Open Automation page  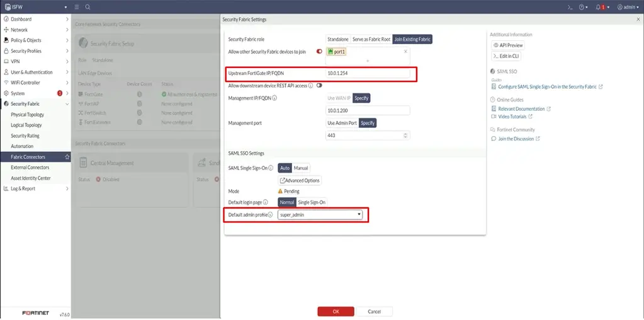pyautogui.click(x=22, y=146)
